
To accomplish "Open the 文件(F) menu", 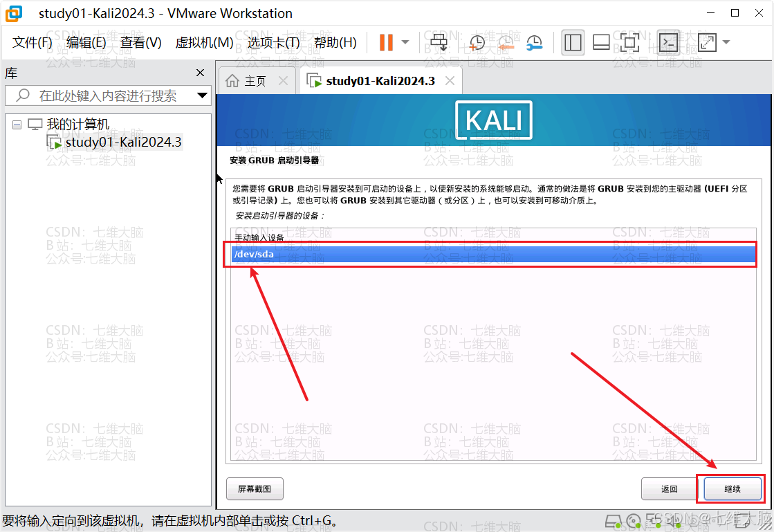I will [x=32, y=42].
